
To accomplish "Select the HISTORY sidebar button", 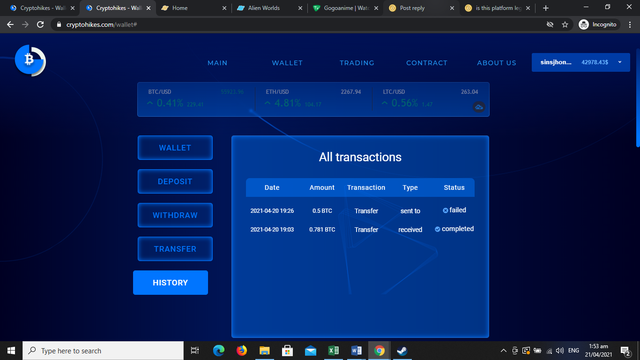I will [170, 282].
